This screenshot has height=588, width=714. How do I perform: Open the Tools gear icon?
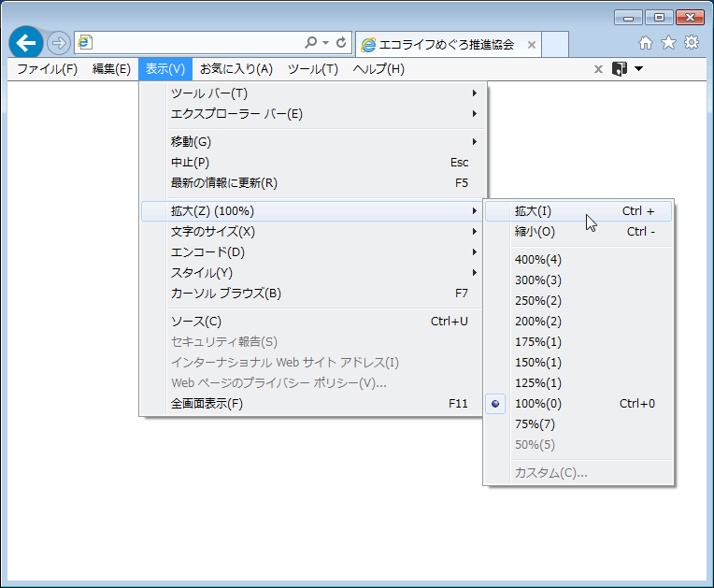[692, 43]
